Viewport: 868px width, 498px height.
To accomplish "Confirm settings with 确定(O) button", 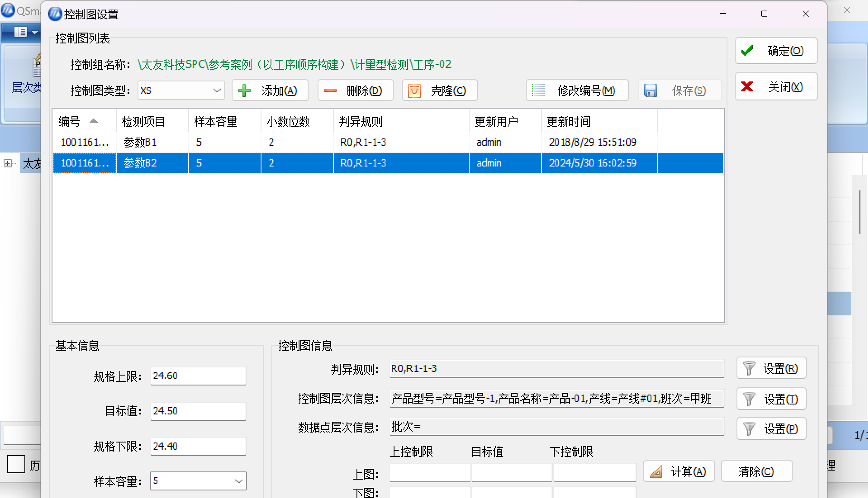I will click(x=776, y=51).
